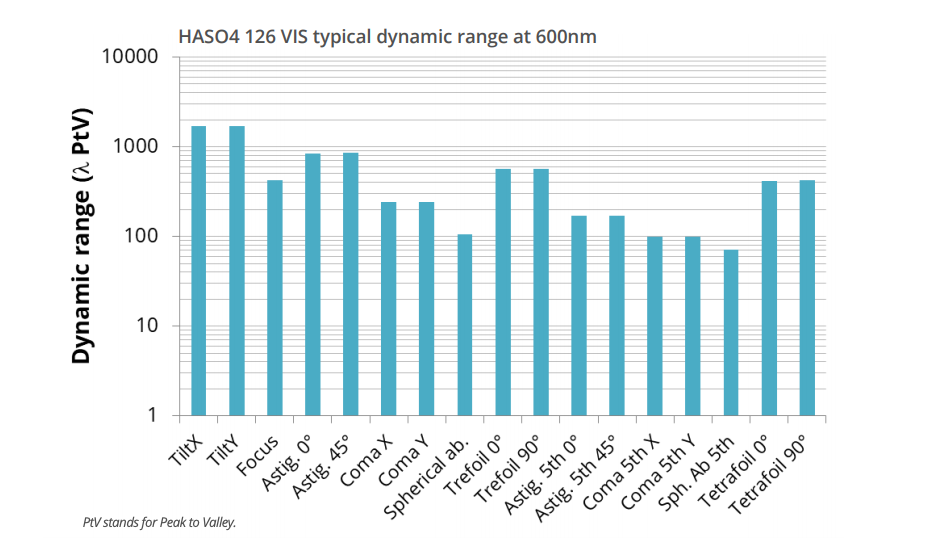Click the "Coma 5th Y" axis label
This screenshot has width=936, height=546.
coord(659,472)
